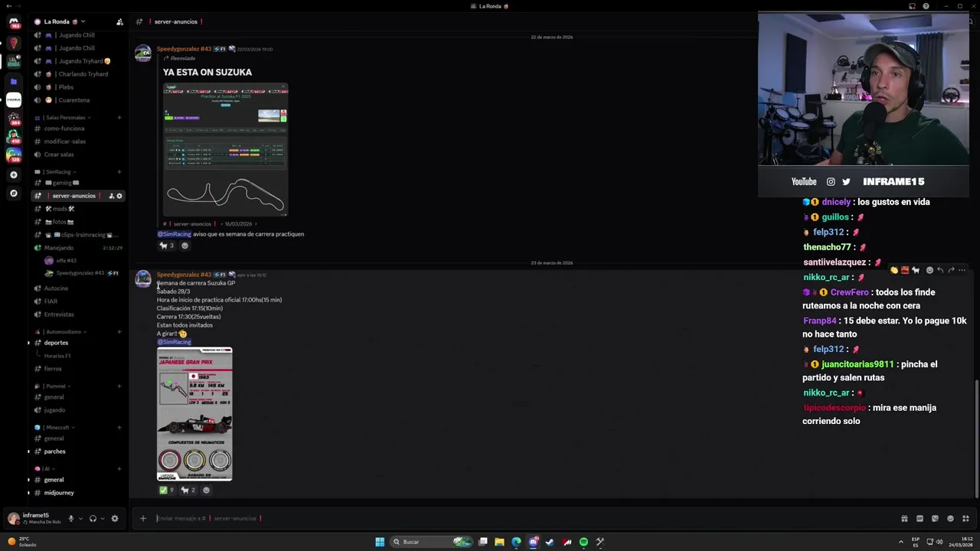Toggle microphone mute in user panel

pos(71,518)
